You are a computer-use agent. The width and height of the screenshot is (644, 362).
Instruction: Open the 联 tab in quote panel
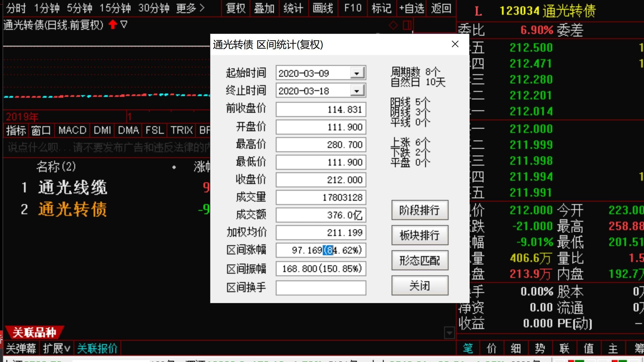(x=565, y=349)
